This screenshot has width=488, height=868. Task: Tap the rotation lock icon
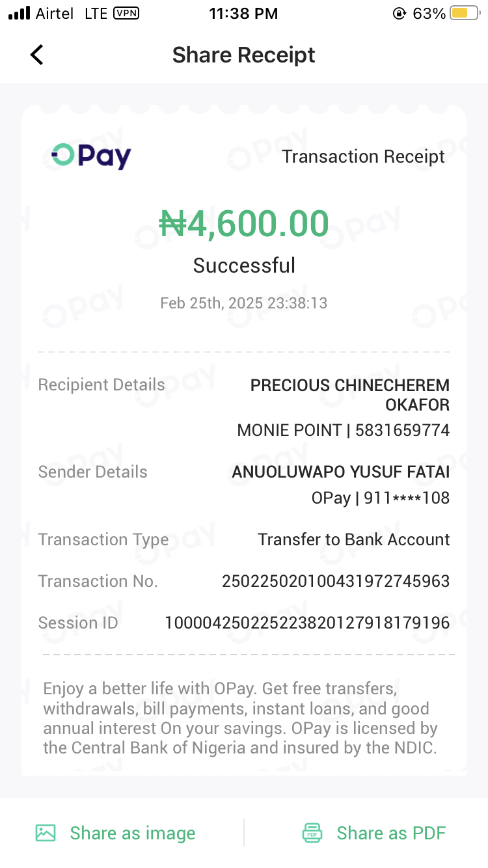(x=399, y=14)
